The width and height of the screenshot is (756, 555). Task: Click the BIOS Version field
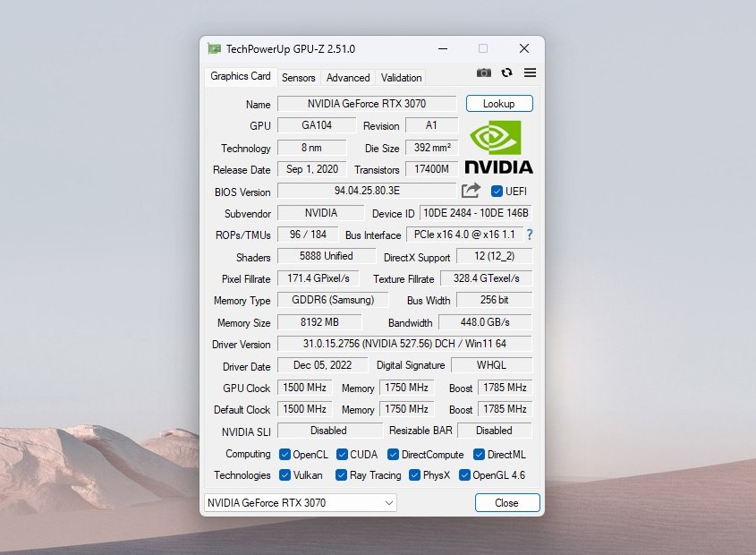[367, 191]
